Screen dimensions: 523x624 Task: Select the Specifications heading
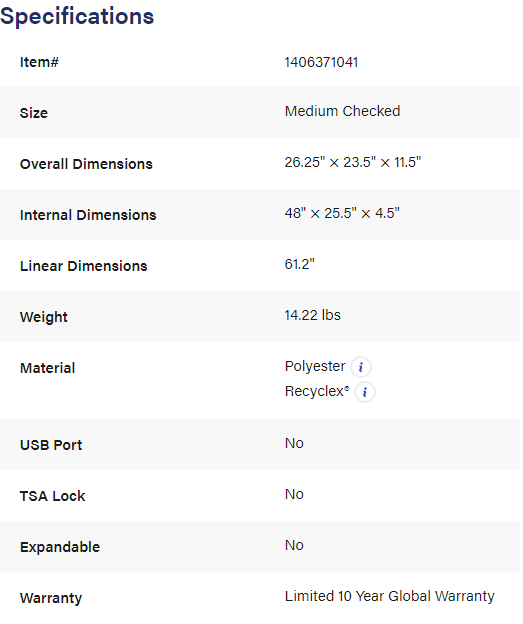pos(77,17)
